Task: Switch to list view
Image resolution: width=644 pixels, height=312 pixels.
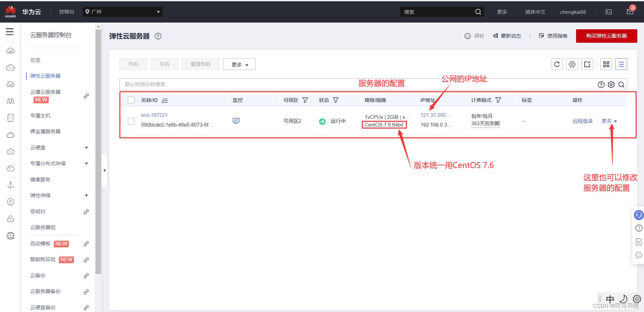Action: point(621,64)
